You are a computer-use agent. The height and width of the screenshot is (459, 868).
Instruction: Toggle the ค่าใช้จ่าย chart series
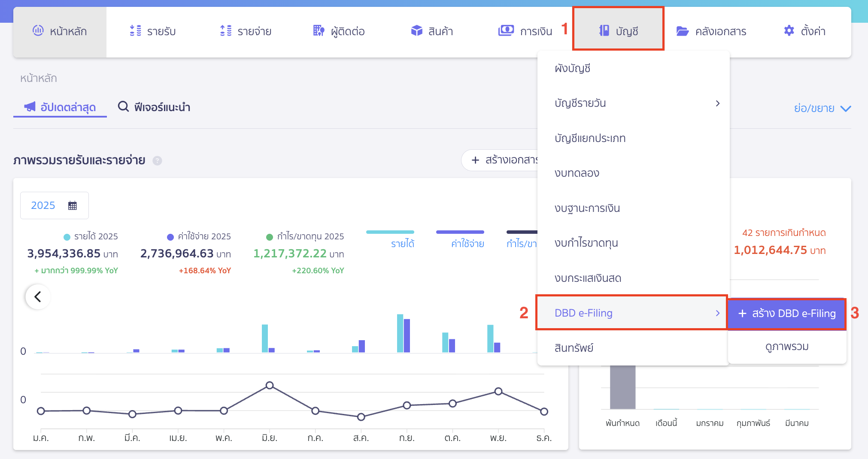(467, 244)
